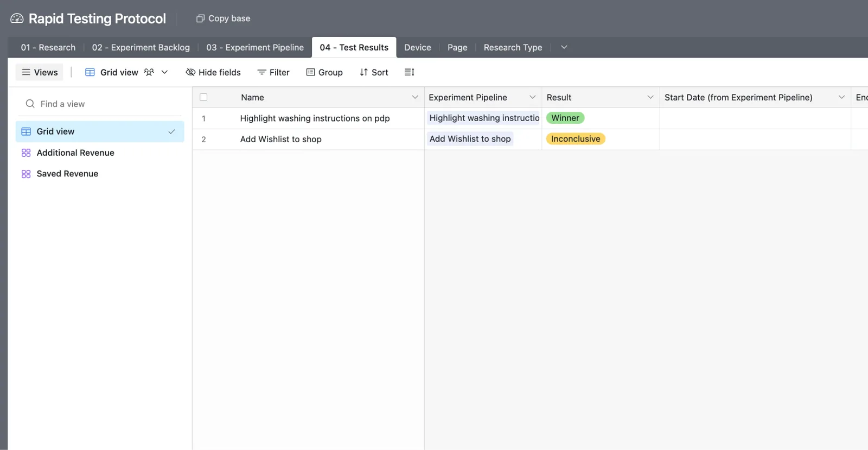Screen dimensions: 868x450
Task: Open the 03 - Experiment Pipeline tab
Action: click(255, 47)
